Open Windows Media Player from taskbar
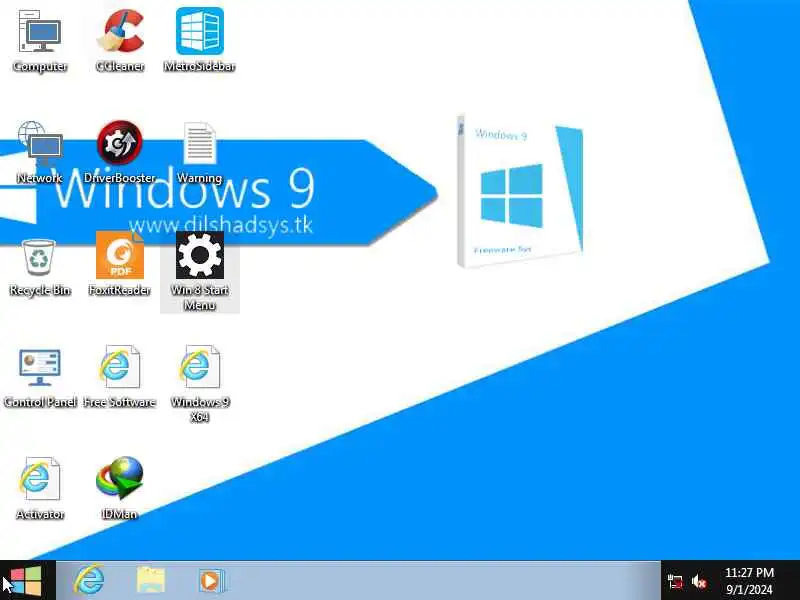 click(211, 581)
